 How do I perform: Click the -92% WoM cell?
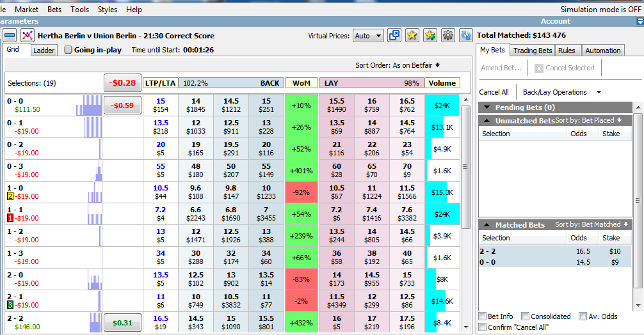(x=301, y=192)
